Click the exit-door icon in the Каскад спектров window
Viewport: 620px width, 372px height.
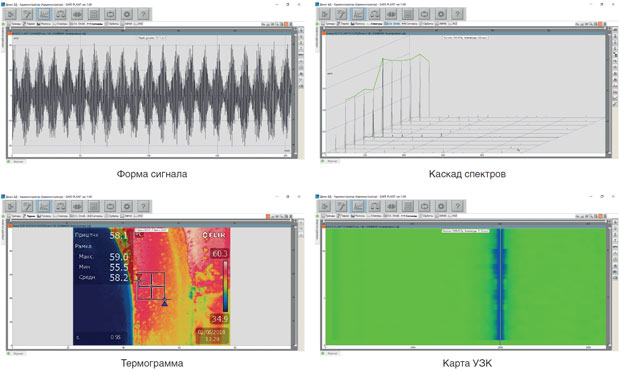[325, 14]
